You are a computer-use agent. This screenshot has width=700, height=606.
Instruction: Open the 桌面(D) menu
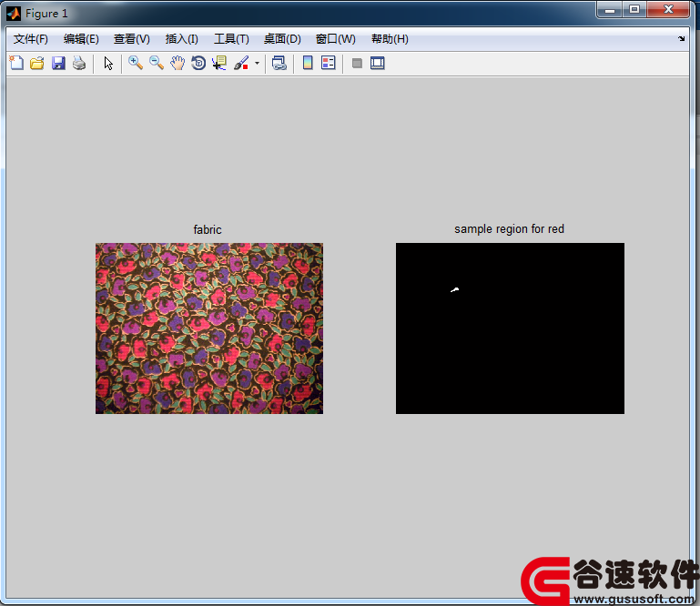click(282, 39)
